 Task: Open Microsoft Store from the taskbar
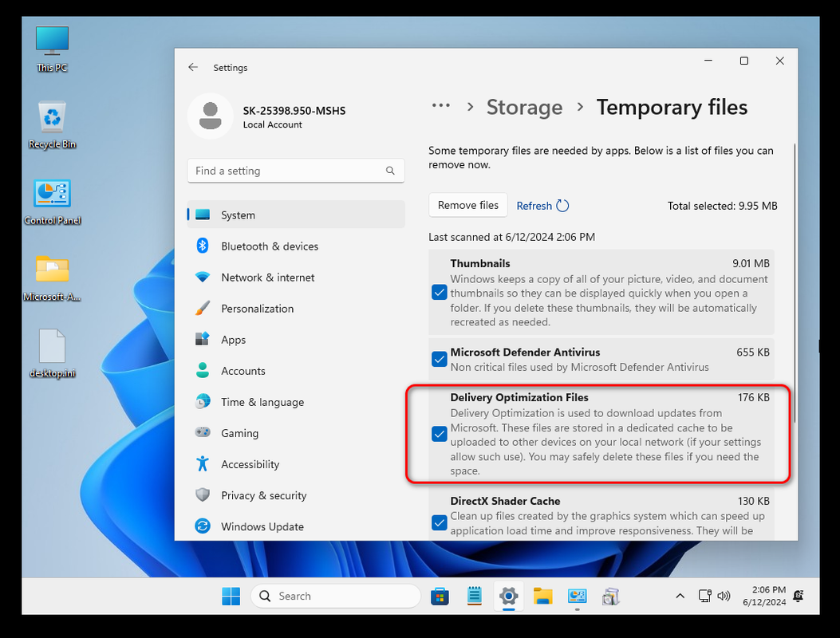pyautogui.click(x=440, y=597)
